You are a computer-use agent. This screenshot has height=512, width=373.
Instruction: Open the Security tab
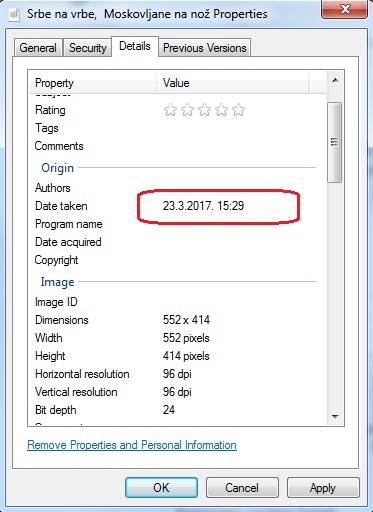[x=88, y=48]
